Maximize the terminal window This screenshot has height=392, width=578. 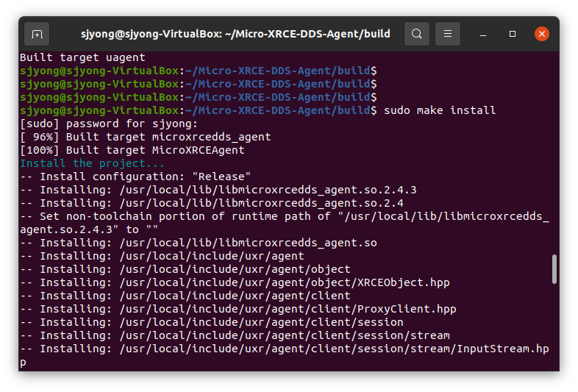point(513,34)
